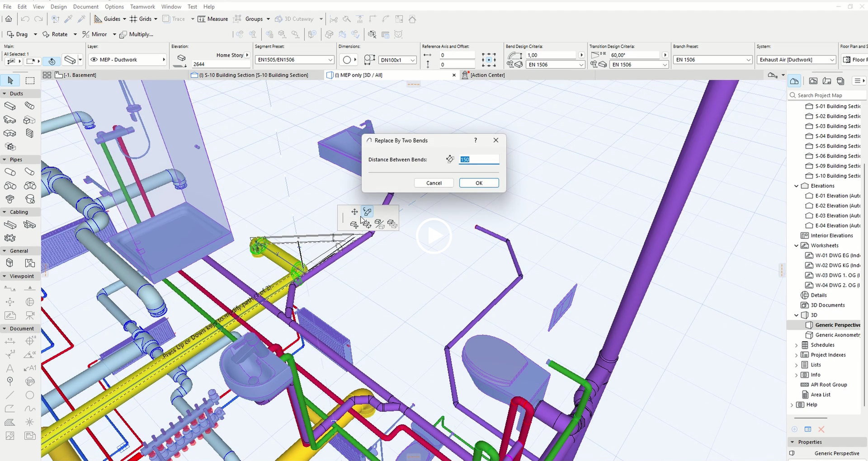Open the Teamwork menu
This screenshot has width=868, height=461.
[x=142, y=7]
